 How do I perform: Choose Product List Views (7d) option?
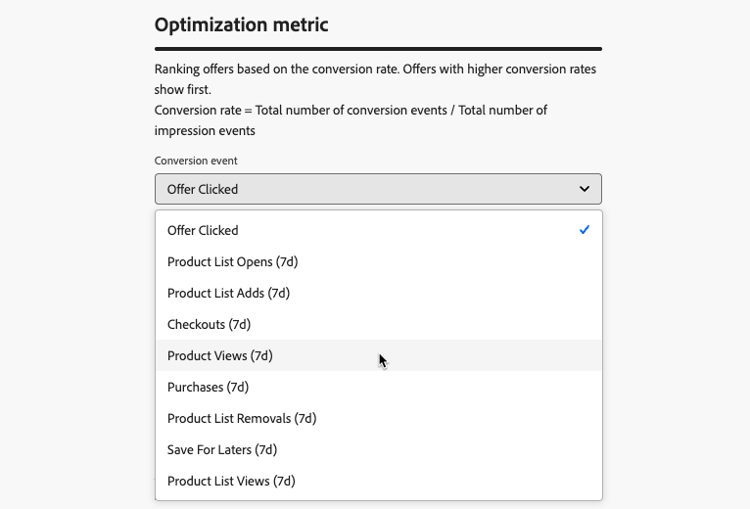[231, 481]
